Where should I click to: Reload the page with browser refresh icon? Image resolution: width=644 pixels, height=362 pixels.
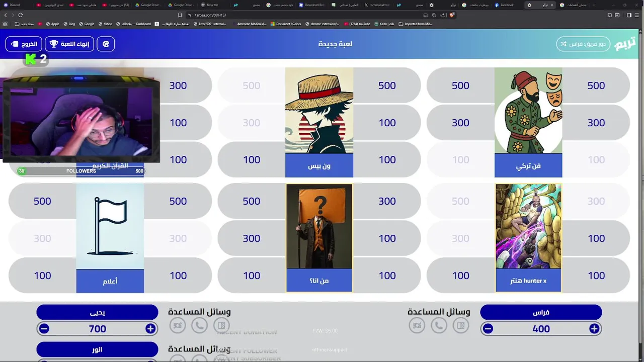click(x=20, y=15)
